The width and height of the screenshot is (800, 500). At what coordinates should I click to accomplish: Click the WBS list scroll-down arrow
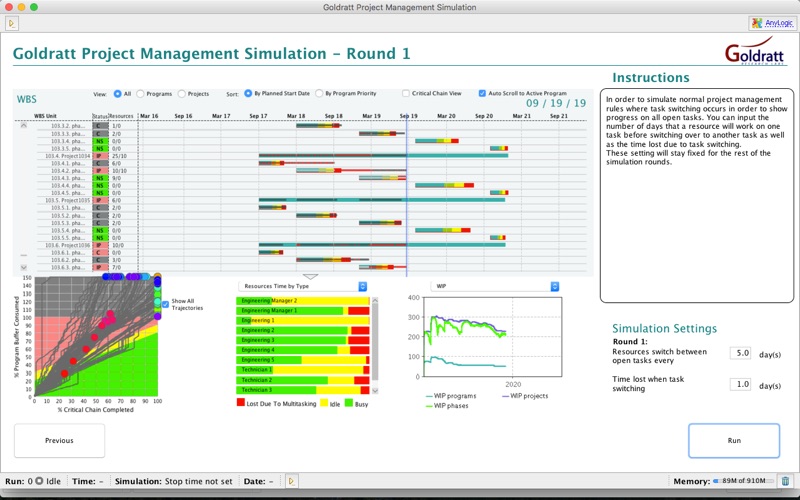(x=23, y=267)
